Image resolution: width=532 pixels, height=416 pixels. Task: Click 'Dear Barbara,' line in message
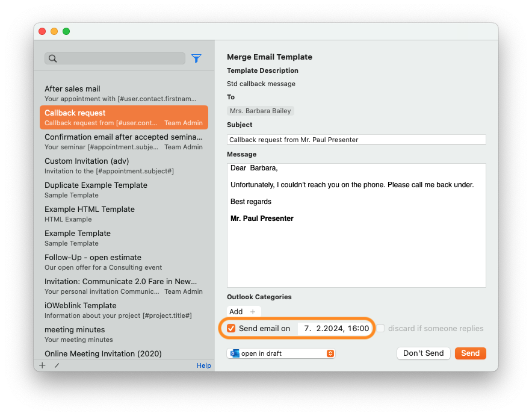click(254, 168)
